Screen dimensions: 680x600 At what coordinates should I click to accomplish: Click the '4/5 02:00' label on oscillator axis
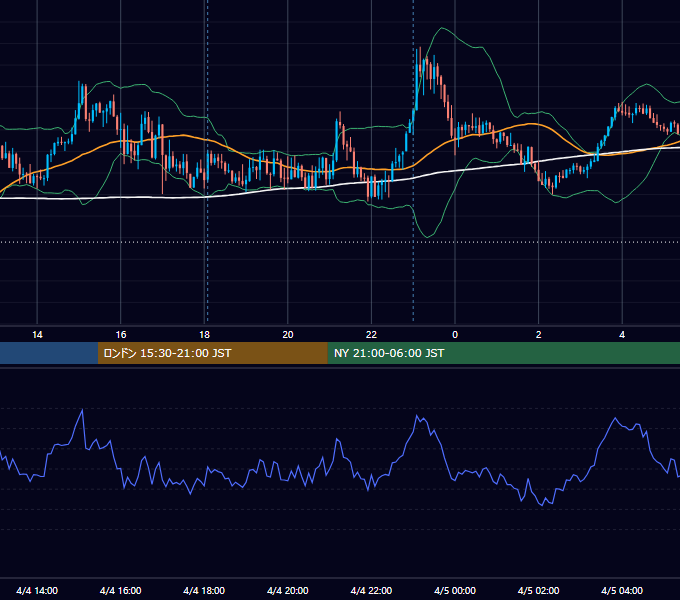pos(538,590)
